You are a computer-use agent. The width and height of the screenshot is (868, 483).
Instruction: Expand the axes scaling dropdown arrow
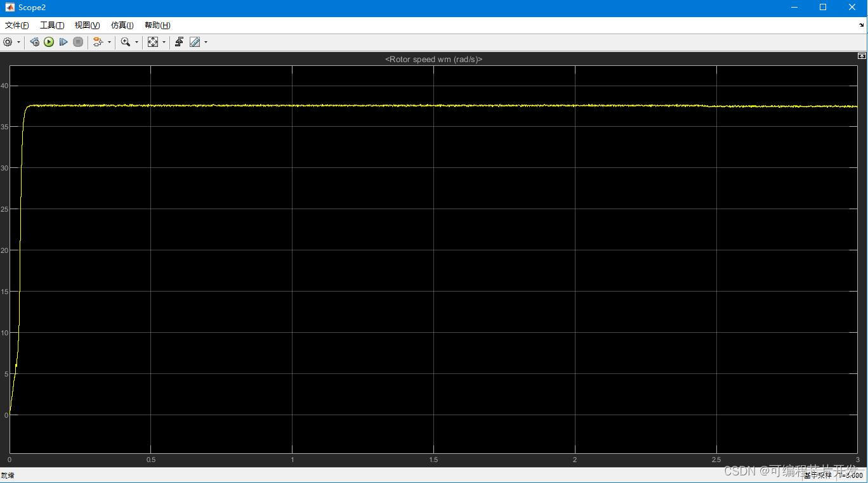pyautogui.click(x=164, y=42)
